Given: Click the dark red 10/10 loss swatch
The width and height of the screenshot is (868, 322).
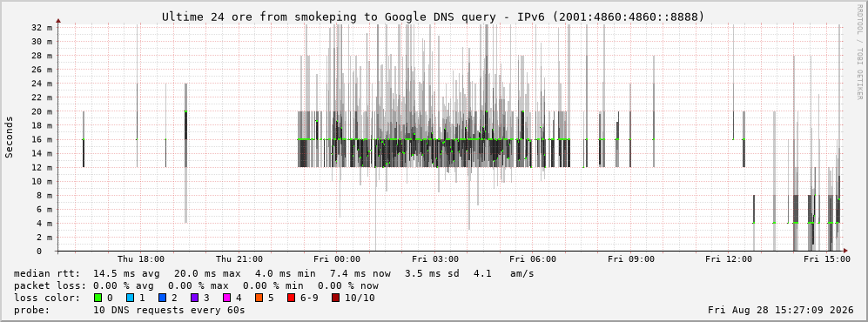Looking at the screenshot, I should [x=336, y=299].
